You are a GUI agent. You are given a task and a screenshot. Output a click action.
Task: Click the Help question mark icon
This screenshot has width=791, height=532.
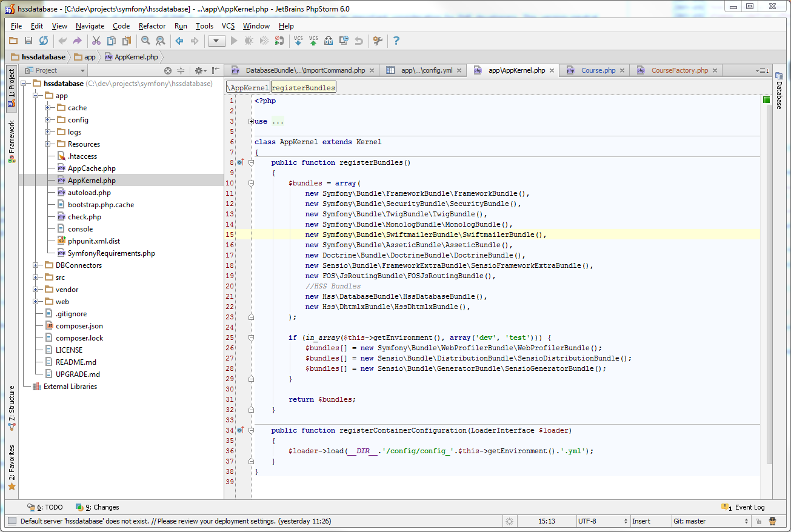tap(396, 41)
